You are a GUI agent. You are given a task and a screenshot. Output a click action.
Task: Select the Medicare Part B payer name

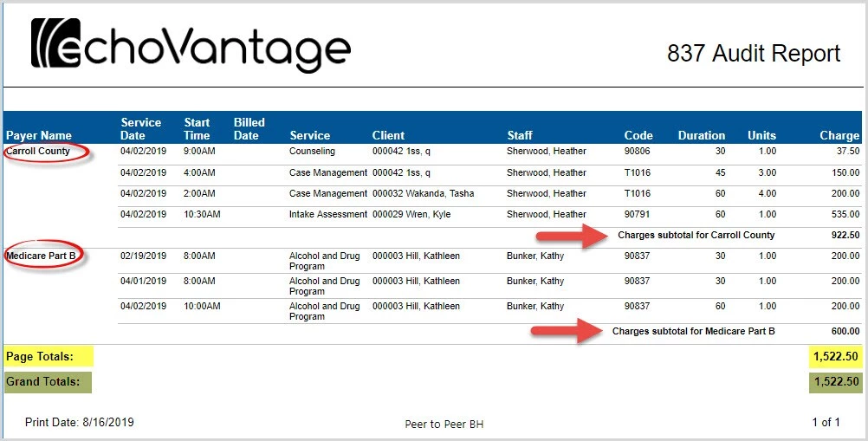coord(41,256)
